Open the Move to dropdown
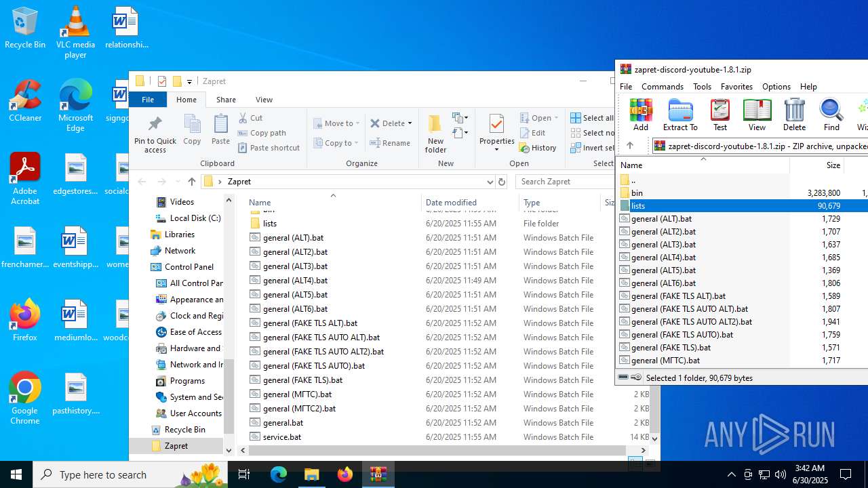 [336, 123]
